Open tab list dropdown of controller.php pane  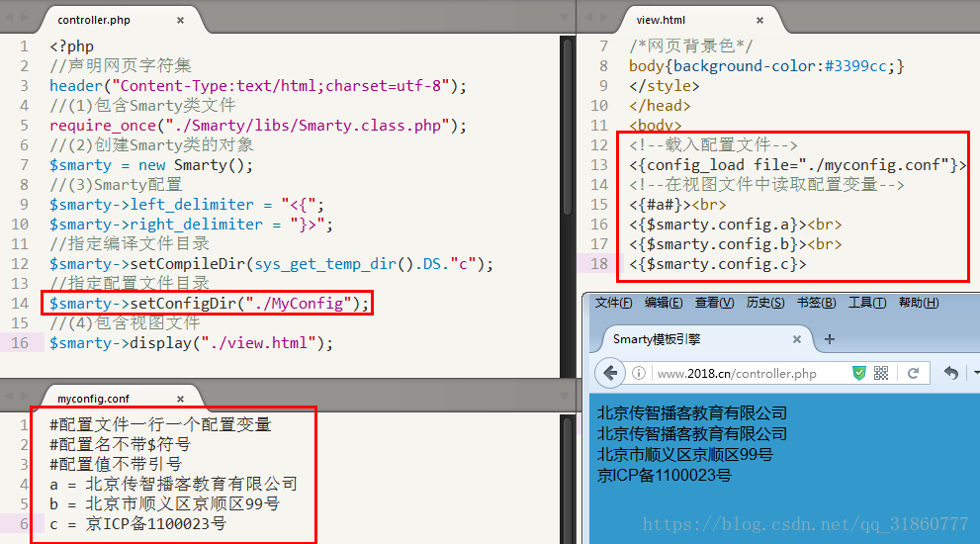click(x=564, y=18)
